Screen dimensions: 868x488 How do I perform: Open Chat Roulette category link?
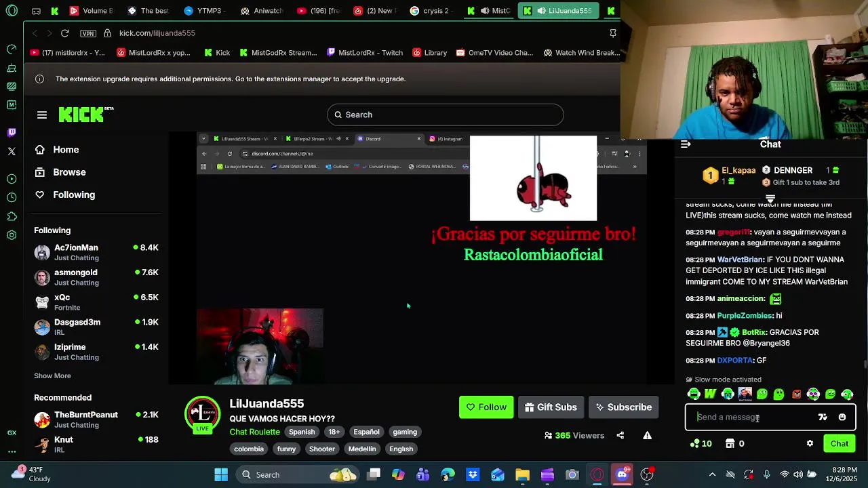coord(254,432)
